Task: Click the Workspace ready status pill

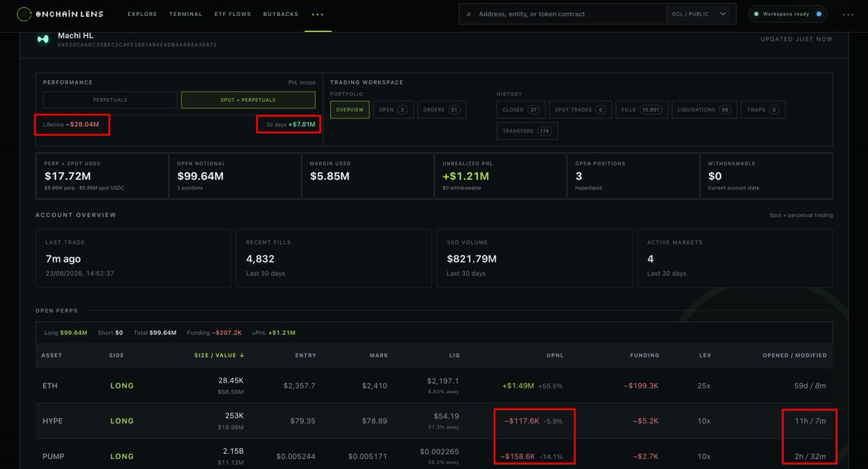Action: tap(788, 14)
